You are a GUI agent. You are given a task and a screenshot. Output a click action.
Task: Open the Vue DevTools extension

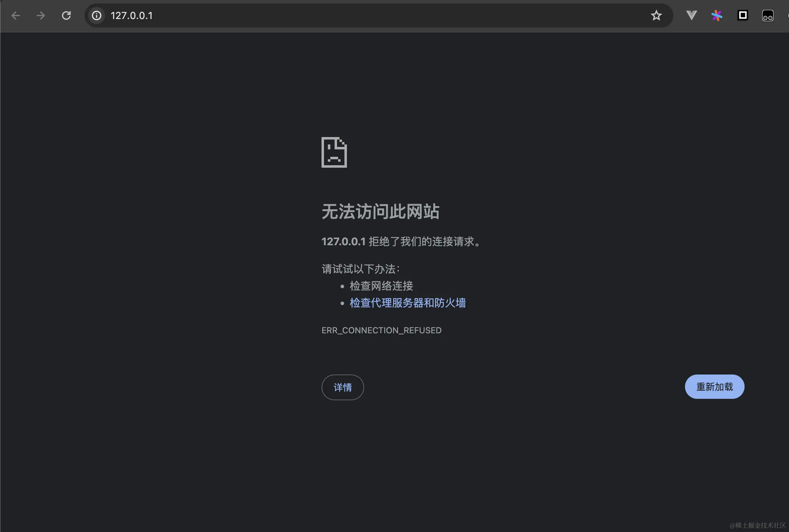(x=691, y=15)
